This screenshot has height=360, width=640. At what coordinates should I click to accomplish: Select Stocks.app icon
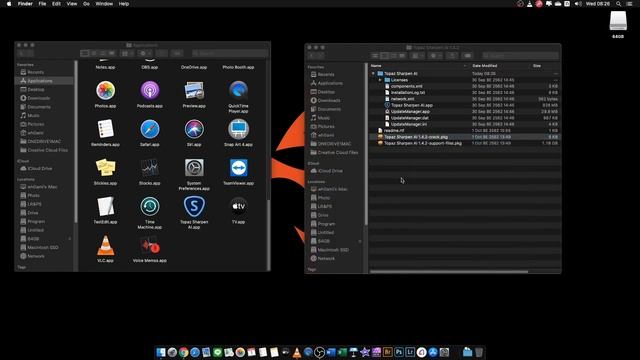point(150,168)
